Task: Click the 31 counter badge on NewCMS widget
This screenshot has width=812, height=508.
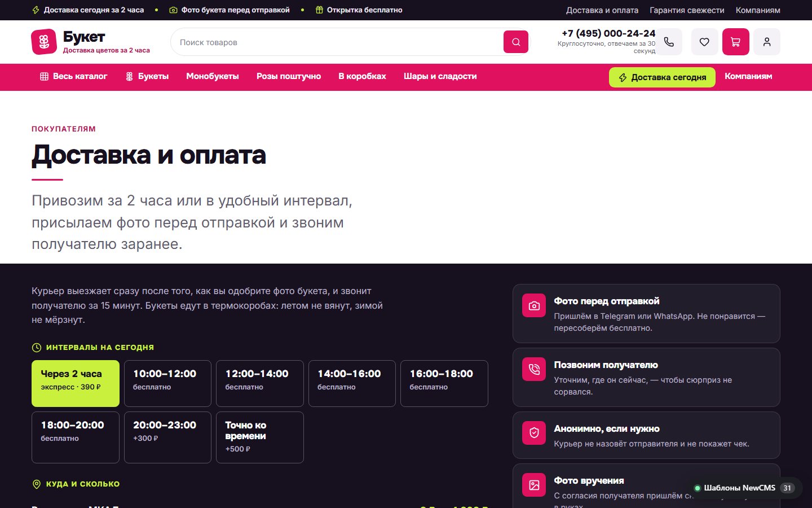Action: click(787, 488)
